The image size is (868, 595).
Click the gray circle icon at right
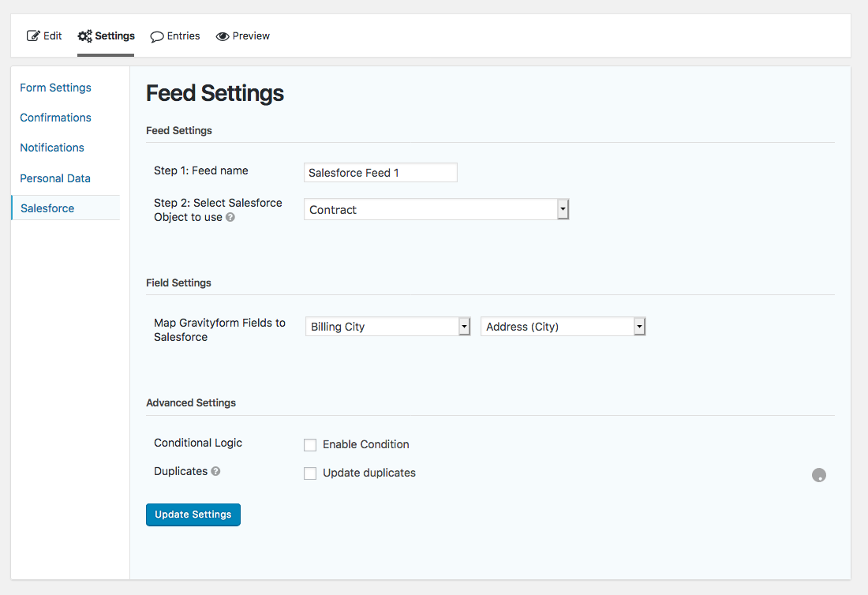(819, 475)
